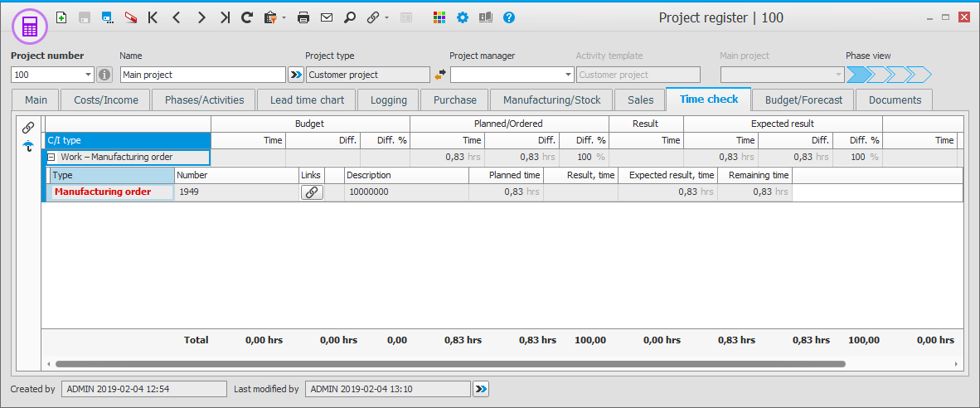The image size is (980, 408).
Task: Open the Project number dropdown
Action: pyautogui.click(x=88, y=75)
